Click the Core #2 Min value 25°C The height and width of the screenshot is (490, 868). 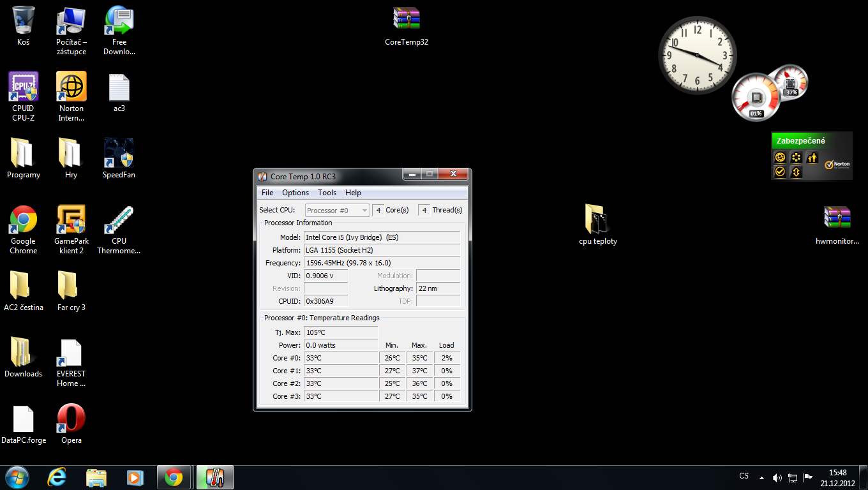point(392,383)
